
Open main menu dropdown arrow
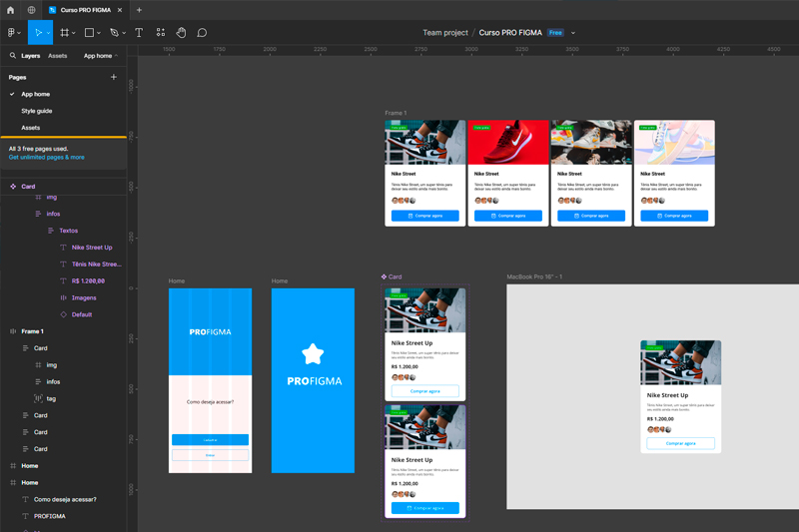(19, 33)
